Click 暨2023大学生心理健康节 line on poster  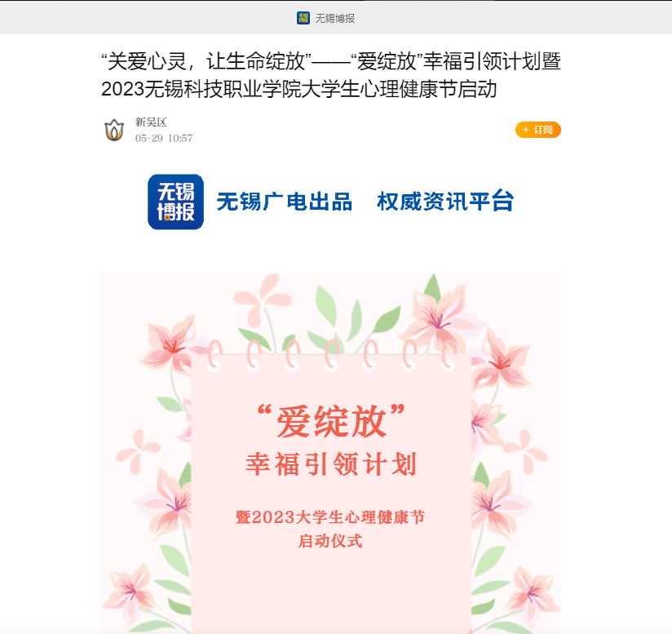[330, 517]
